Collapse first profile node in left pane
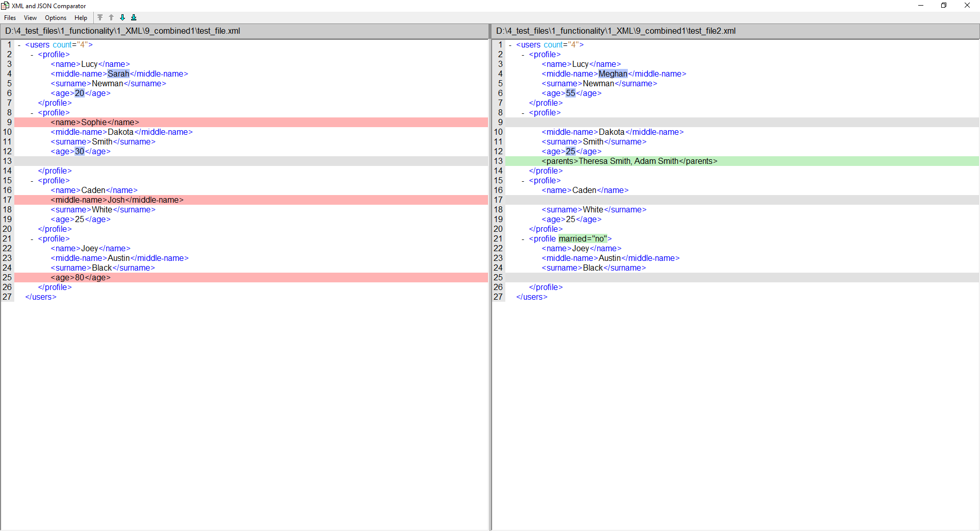The image size is (980, 531). pos(32,55)
